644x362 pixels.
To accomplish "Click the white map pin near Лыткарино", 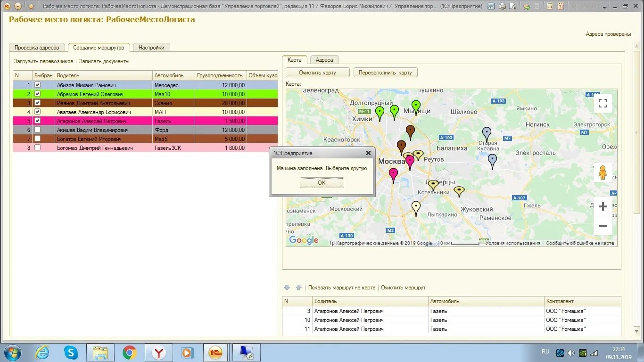I will [416, 208].
